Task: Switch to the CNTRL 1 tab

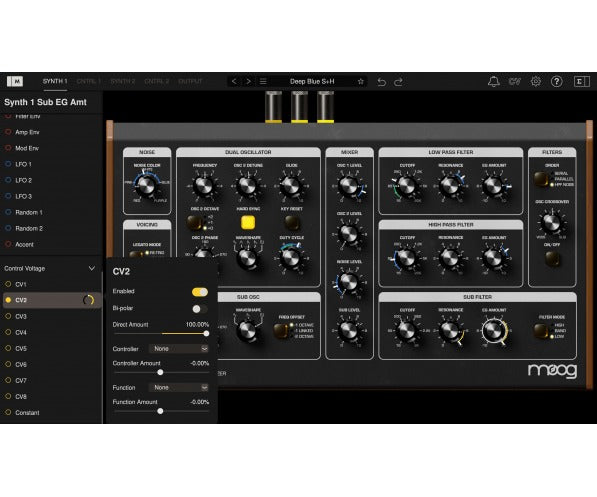Action: tap(89, 81)
